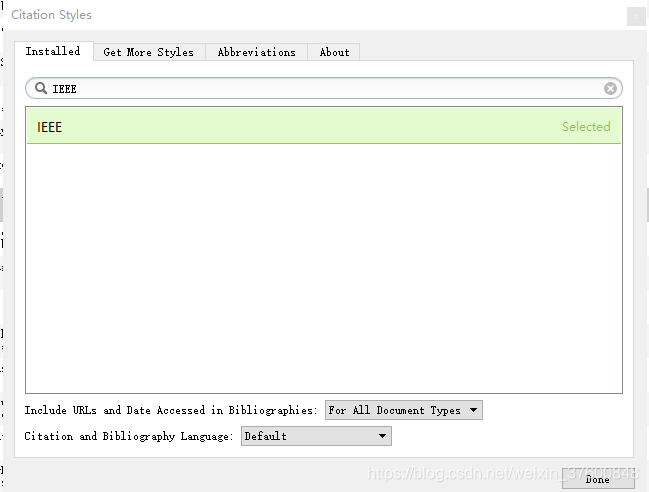The height and width of the screenshot is (492, 649).
Task: Click the green Selected label
Action: (x=586, y=127)
